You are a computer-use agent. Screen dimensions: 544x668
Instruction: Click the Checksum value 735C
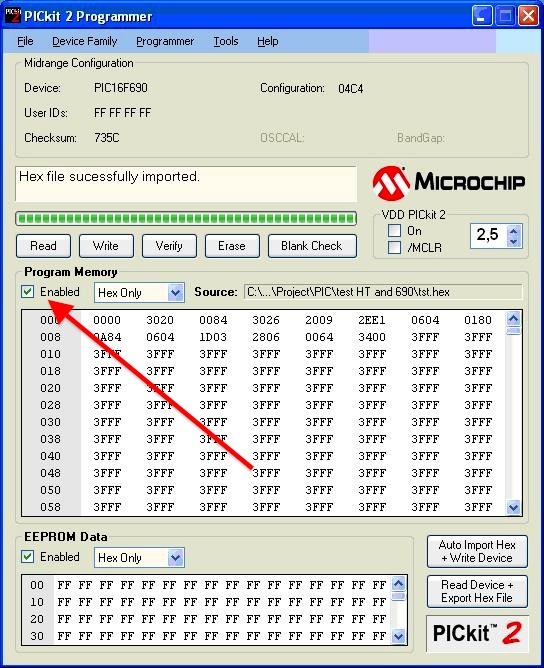pyautogui.click(x=107, y=138)
